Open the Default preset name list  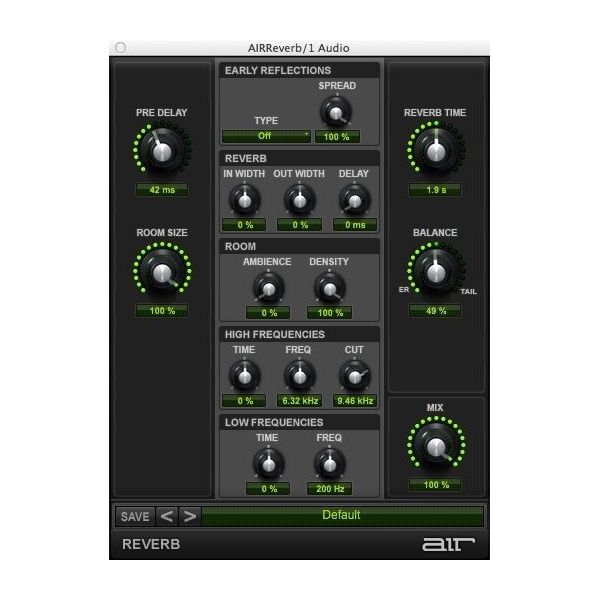click(x=342, y=515)
